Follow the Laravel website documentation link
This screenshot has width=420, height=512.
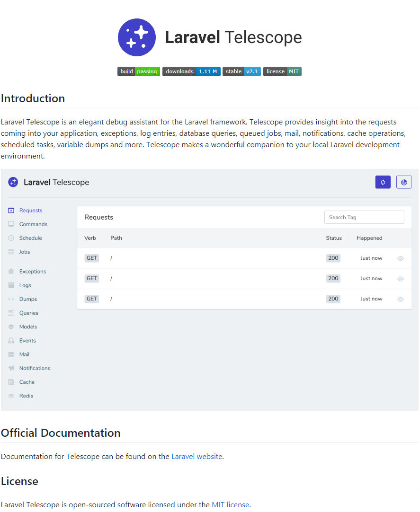[197, 456]
